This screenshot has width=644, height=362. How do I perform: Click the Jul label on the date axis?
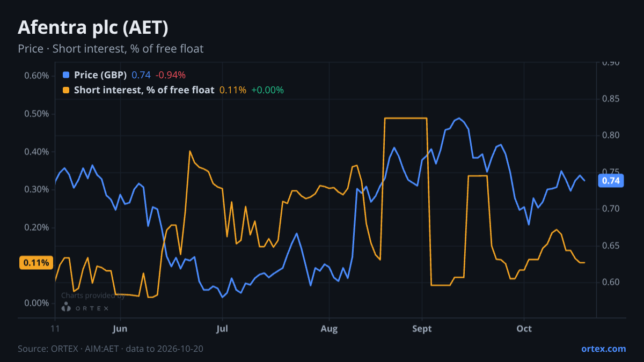pos(222,329)
